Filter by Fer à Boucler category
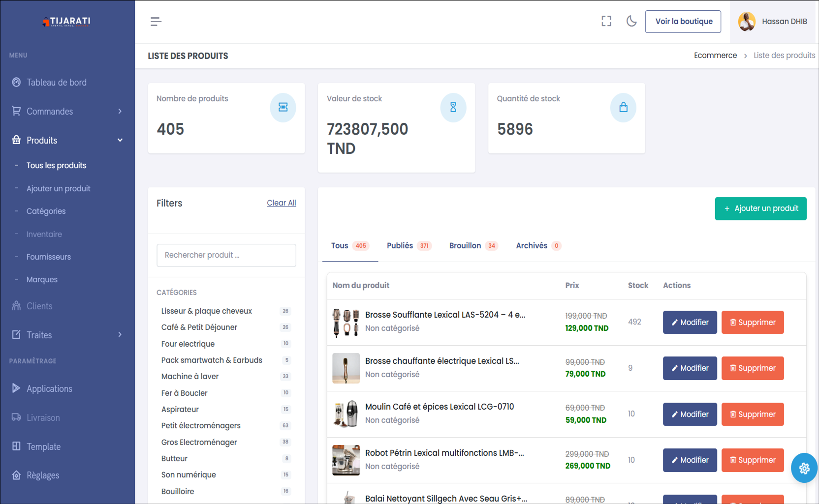This screenshot has width=819, height=504. 226,393
